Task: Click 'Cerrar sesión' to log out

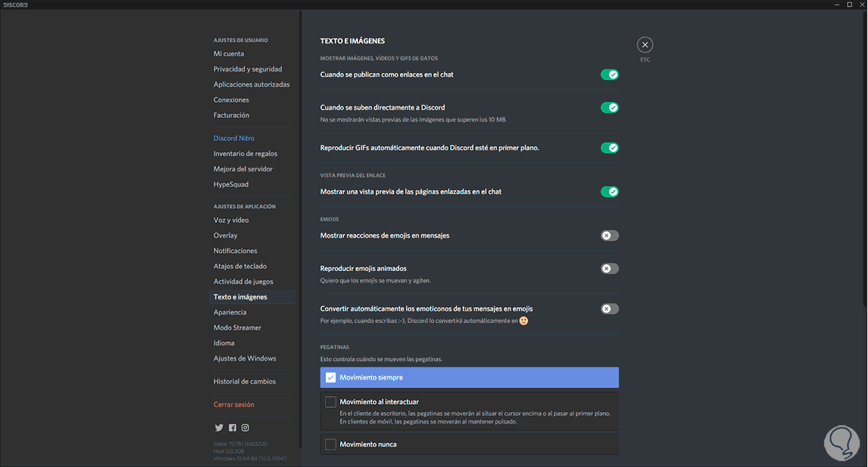Action: (234, 405)
